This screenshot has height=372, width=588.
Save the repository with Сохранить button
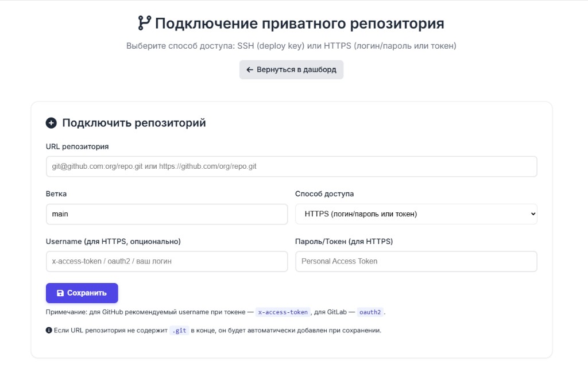coord(82,293)
